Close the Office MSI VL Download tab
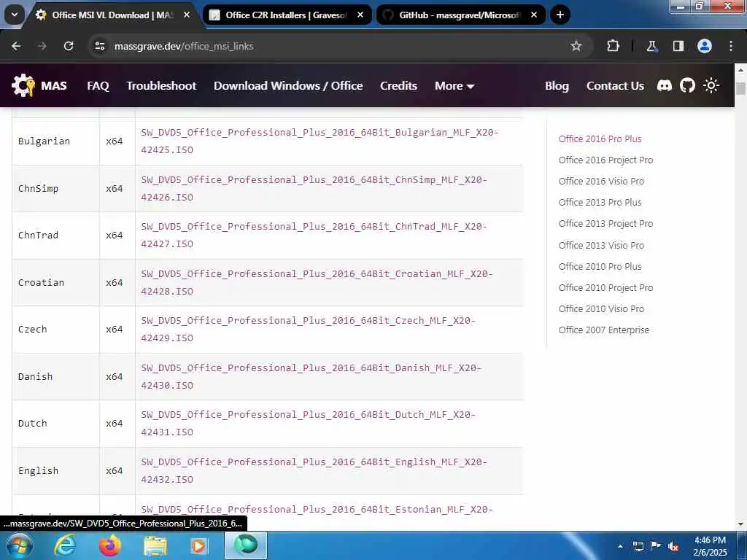 click(187, 15)
